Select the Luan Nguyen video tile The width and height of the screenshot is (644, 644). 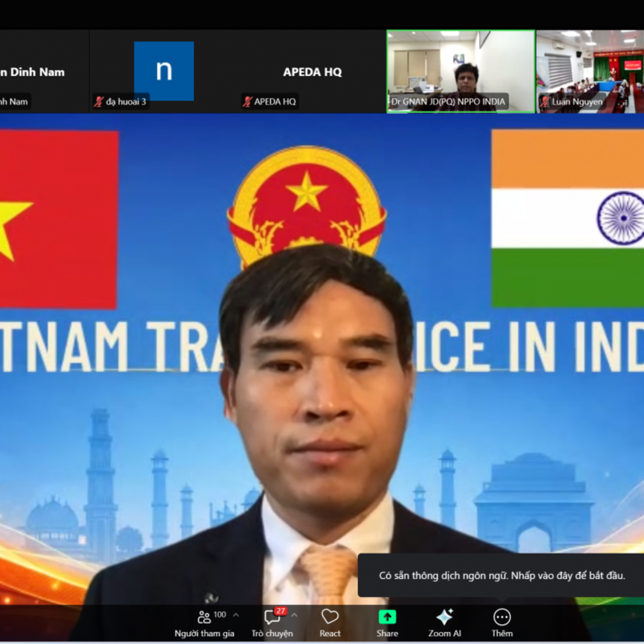[x=590, y=72]
